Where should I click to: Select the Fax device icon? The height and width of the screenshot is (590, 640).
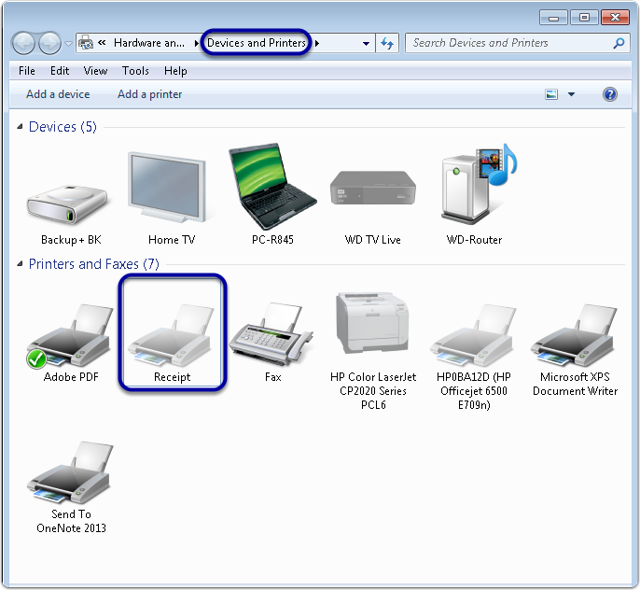coord(271,334)
